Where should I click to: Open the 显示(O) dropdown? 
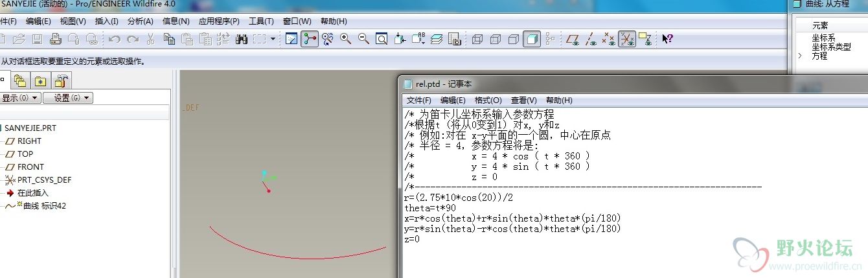pyautogui.click(x=21, y=98)
